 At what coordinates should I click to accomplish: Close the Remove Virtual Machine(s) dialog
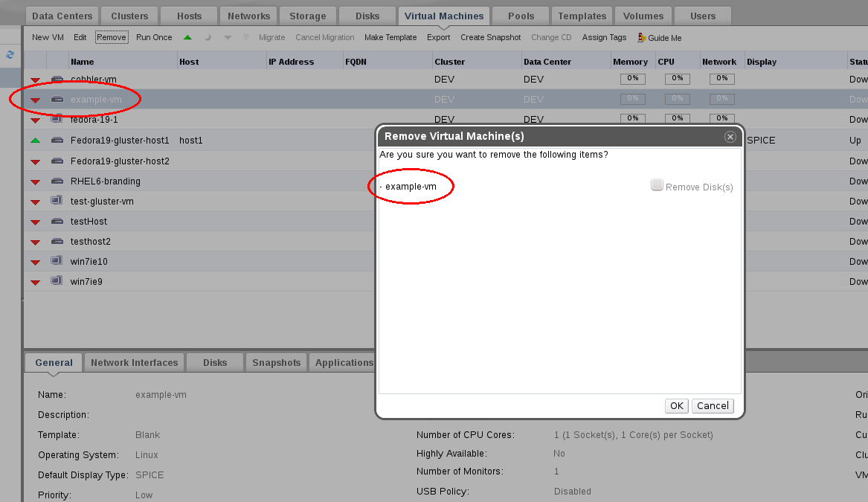730,137
